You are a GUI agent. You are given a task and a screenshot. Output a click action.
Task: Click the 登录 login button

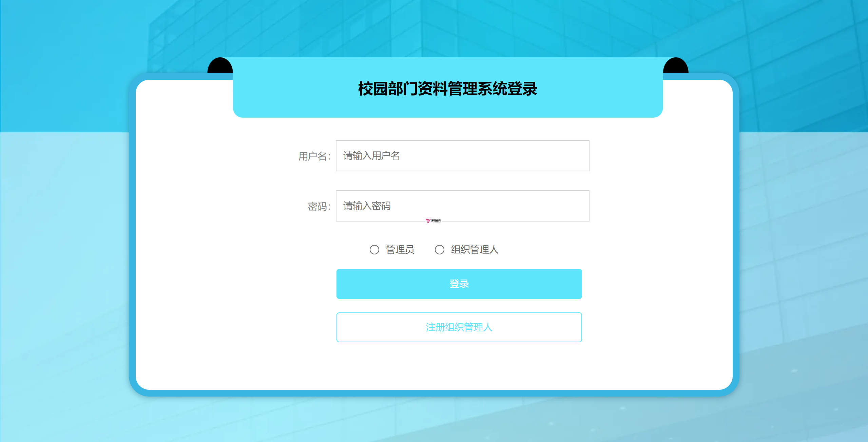point(459,284)
